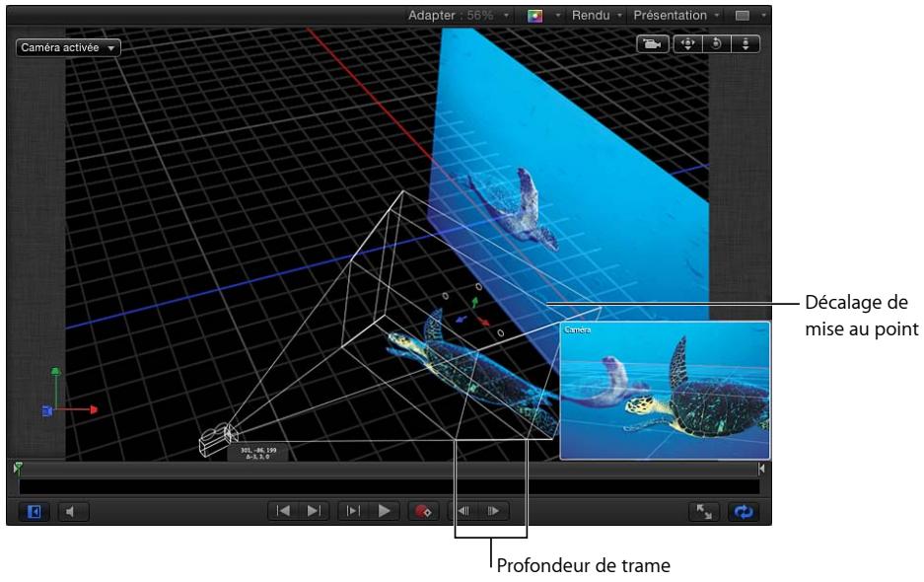Open the Rendu pop-up menu
Screen dimensions: 924x582
(x=597, y=16)
